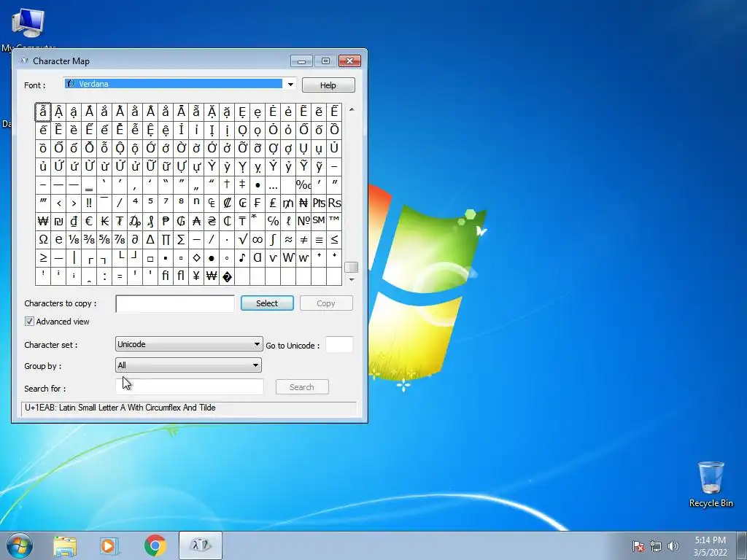The image size is (747, 560).
Task: Select the infinity symbol character
Action: tap(258, 239)
